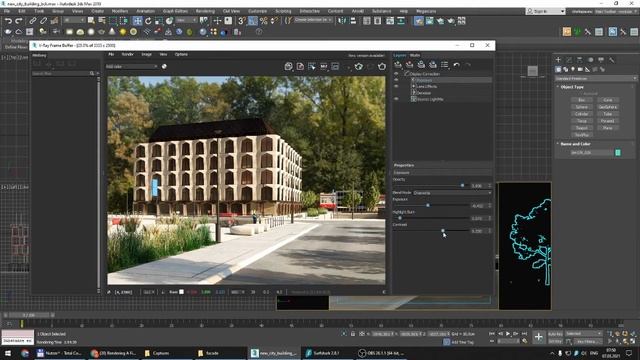The image size is (640, 360).
Task: Open the Mirror tool in main toolbar
Action: pyautogui.click(x=342, y=21)
